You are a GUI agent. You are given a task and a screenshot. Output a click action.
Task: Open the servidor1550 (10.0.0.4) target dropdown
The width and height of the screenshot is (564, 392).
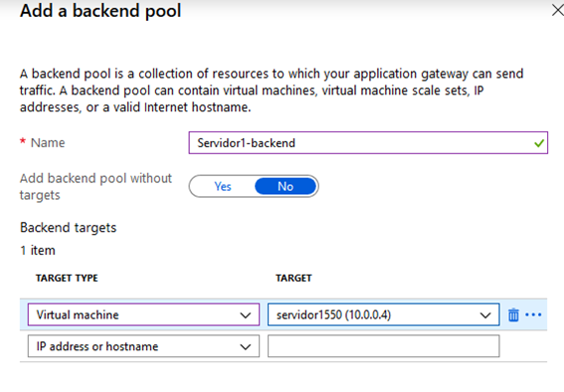coord(383,314)
